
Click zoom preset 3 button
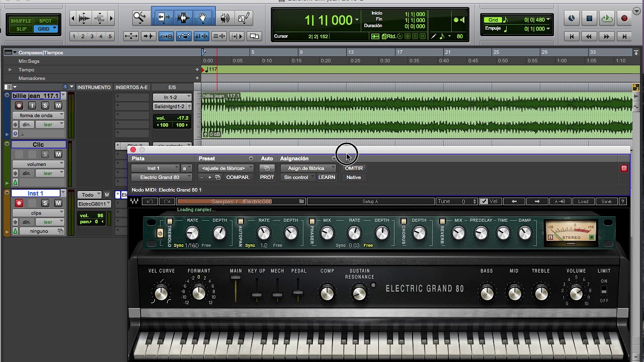92,36
